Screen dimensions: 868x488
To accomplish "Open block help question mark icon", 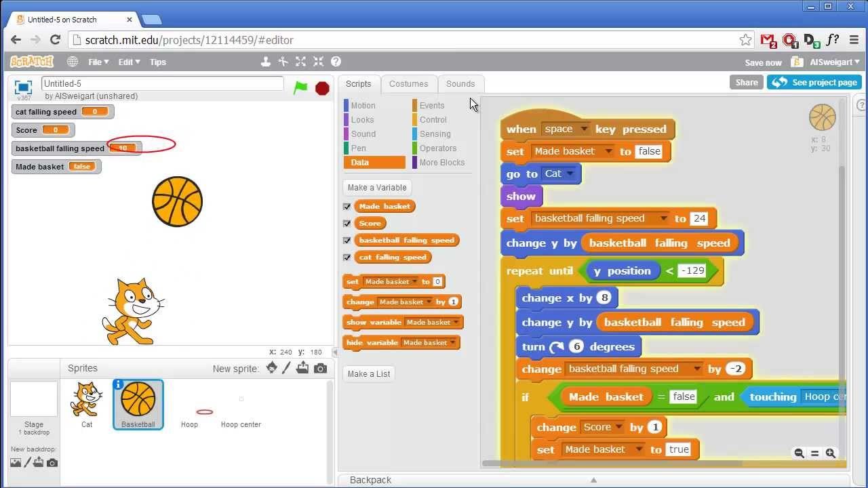I will (336, 62).
